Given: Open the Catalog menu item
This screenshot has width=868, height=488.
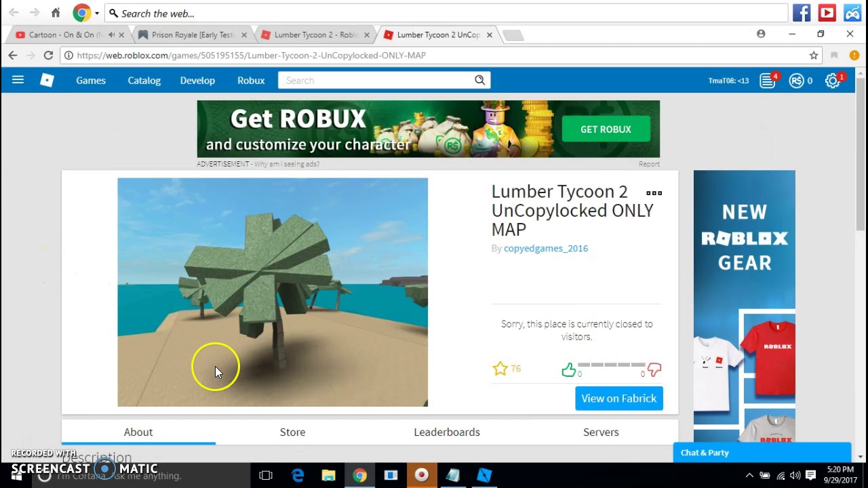Looking at the screenshot, I should tap(144, 81).
